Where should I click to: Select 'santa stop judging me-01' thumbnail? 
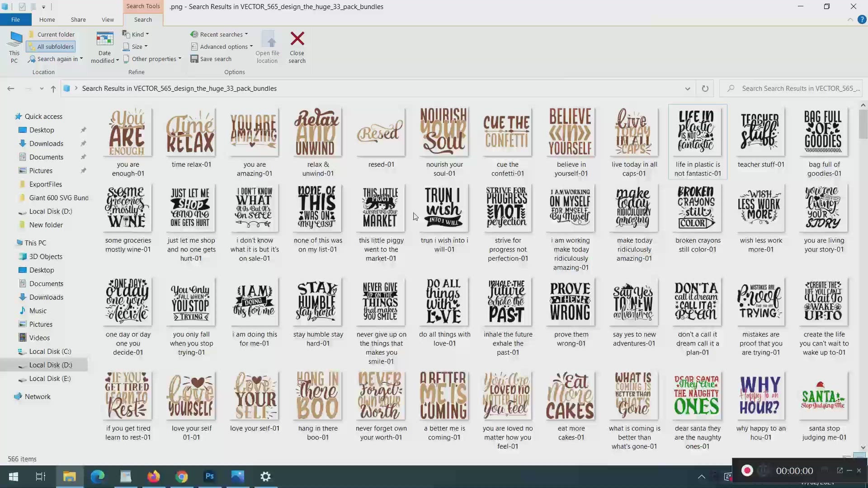(x=824, y=396)
